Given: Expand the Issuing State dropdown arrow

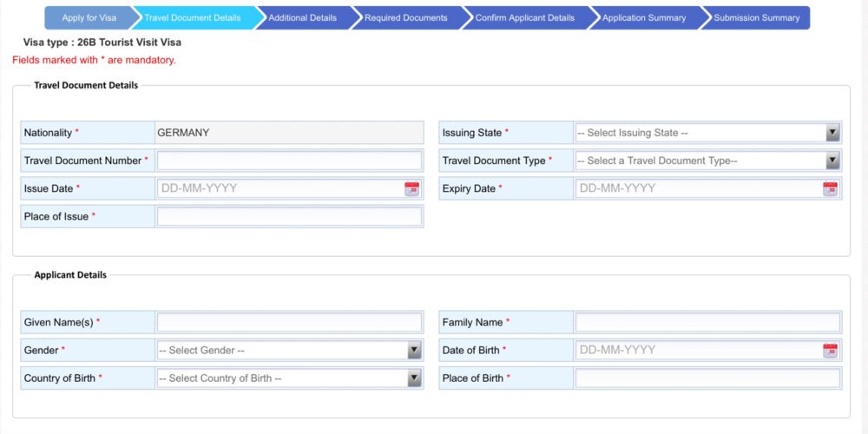Looking at the screenshot, I should coord(832,133).
